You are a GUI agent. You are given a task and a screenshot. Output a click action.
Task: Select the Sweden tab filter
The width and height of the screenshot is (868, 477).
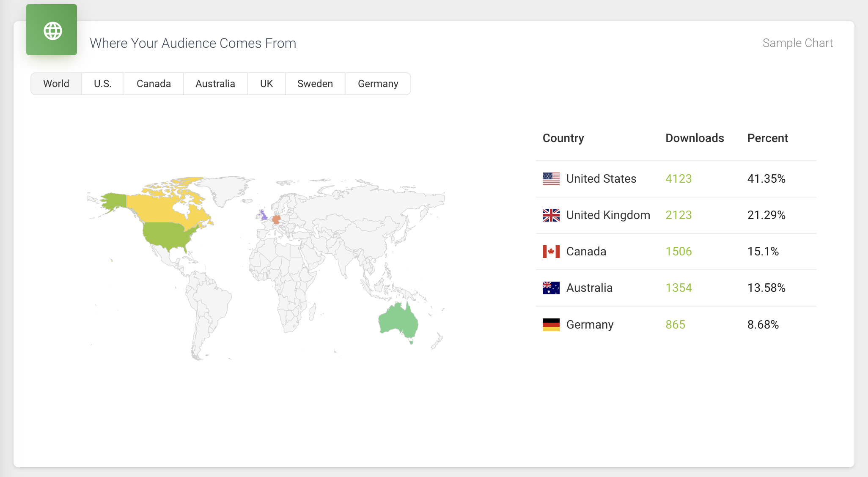[316, 83]
